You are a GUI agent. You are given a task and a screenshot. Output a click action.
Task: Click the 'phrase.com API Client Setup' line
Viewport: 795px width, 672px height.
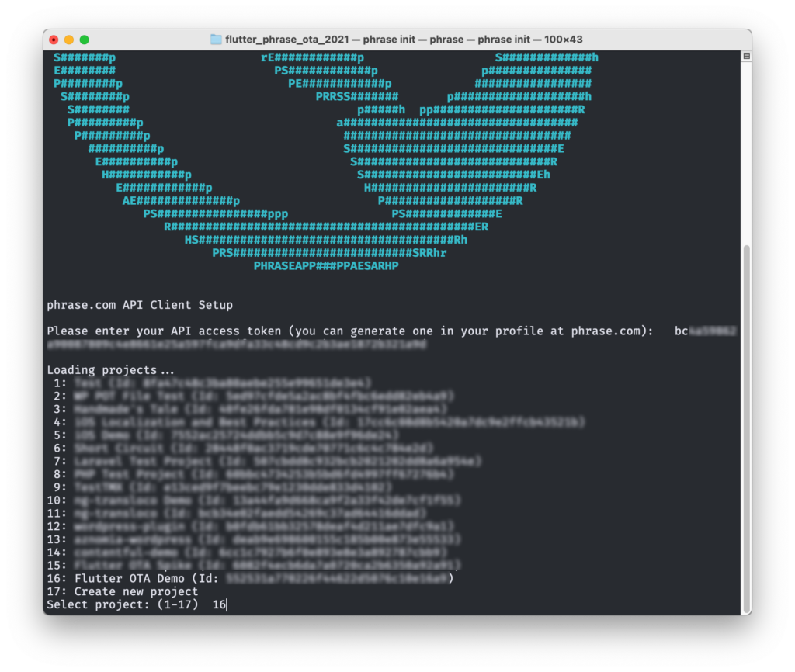140,305
